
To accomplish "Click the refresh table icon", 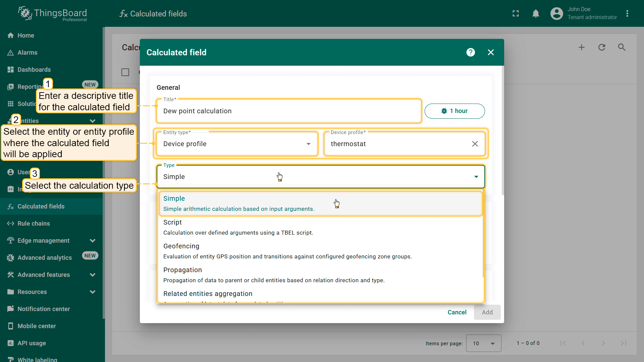I will (602, 47).
